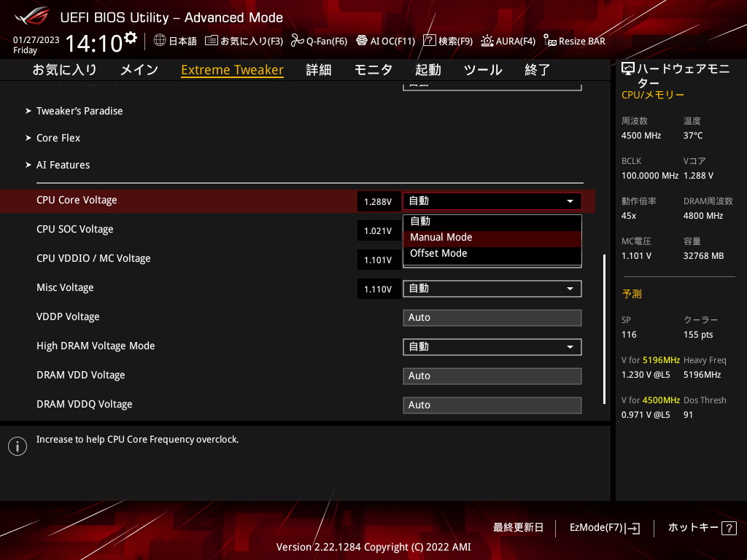Click the VDDP Voltage label
The image size is (747, 560).
pos(68,316)
